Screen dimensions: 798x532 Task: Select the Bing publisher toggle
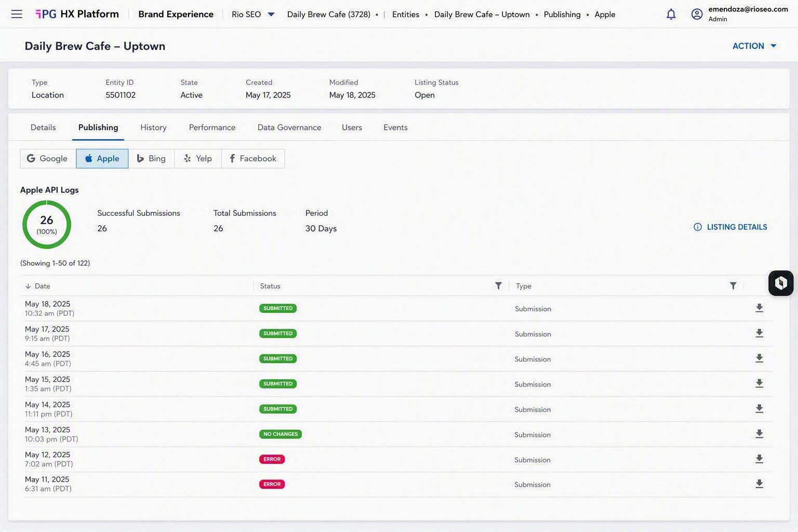(x=151, y=158)
